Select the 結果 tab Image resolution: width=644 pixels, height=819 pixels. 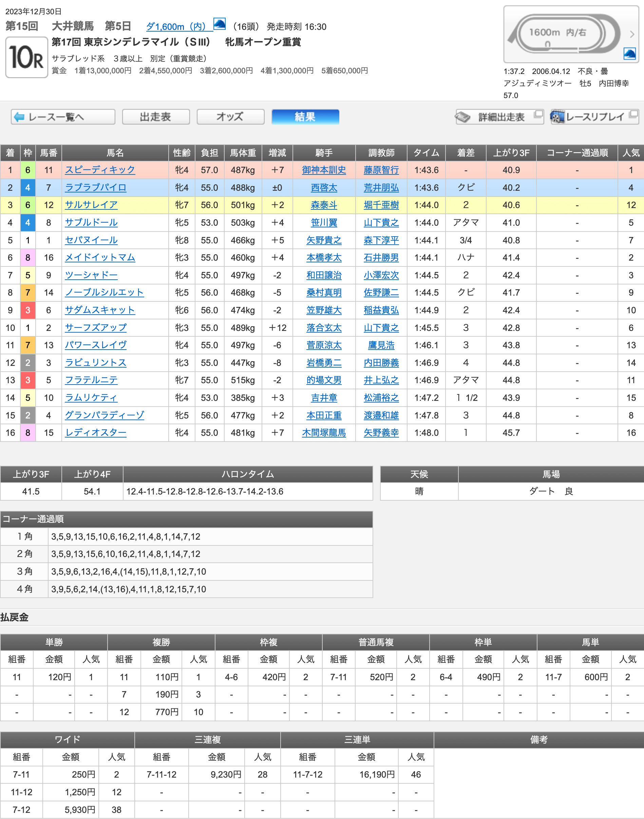[305, 117]
